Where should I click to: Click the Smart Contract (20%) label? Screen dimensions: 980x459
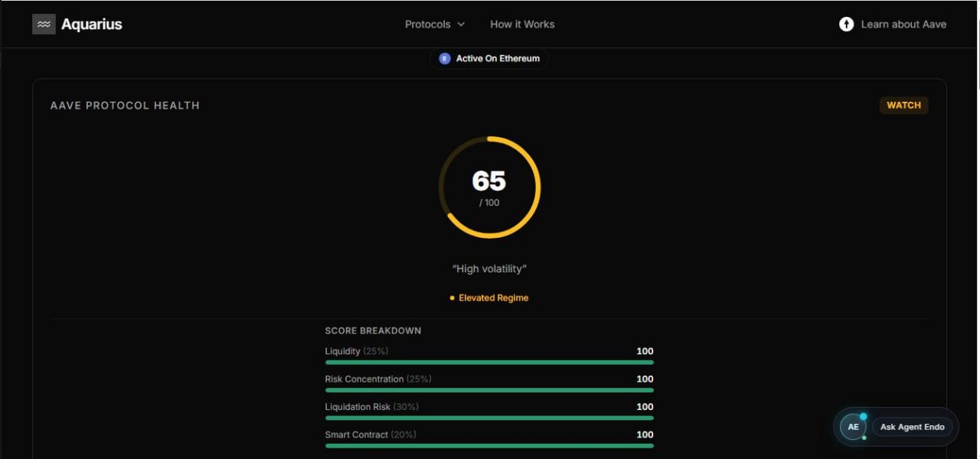(x=371, y=435)
